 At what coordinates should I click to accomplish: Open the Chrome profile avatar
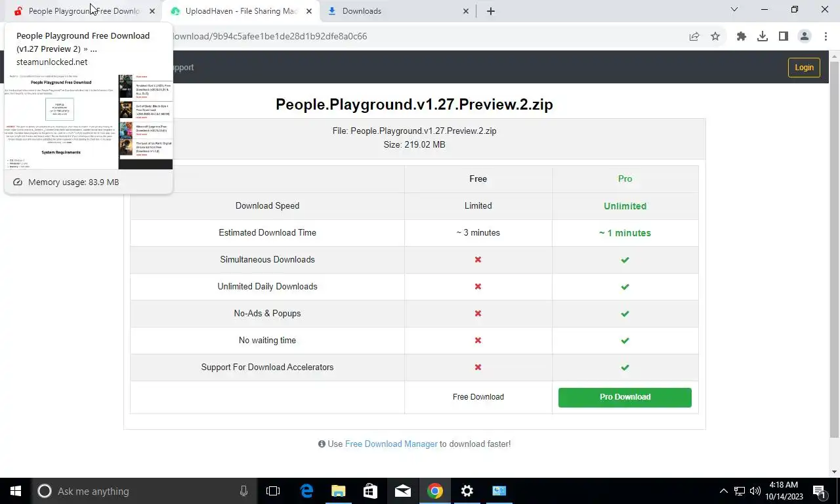(805, 37)
